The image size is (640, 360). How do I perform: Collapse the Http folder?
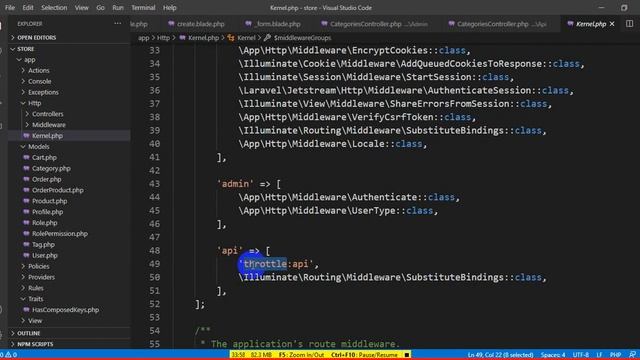(x=34, y=103)
